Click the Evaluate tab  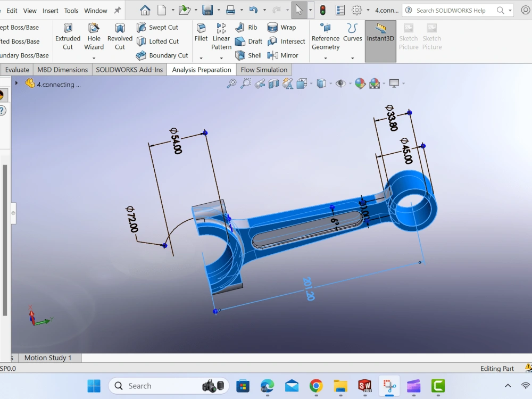[x=17, y=69]
